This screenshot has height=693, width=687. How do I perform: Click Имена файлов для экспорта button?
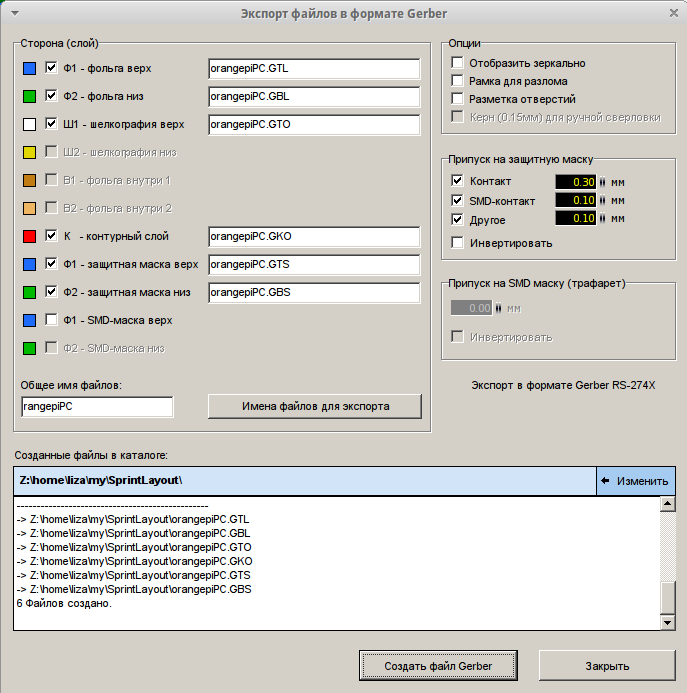tap(315, 407)
